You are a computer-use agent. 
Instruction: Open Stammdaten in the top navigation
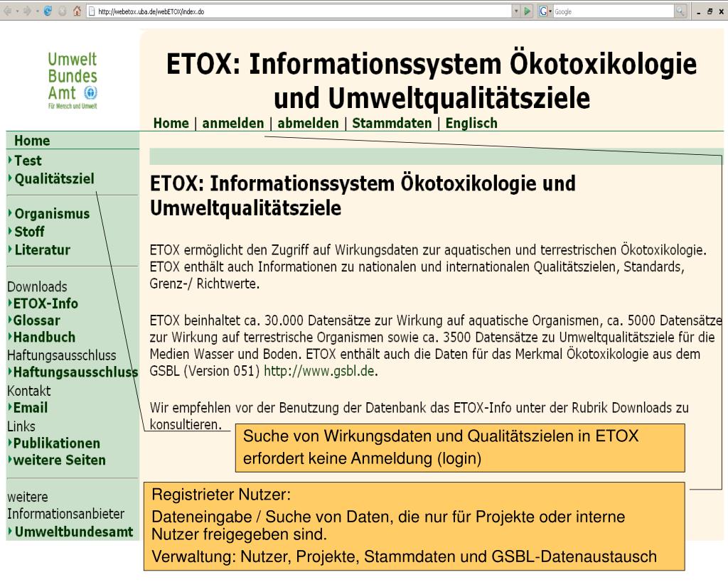392,124
